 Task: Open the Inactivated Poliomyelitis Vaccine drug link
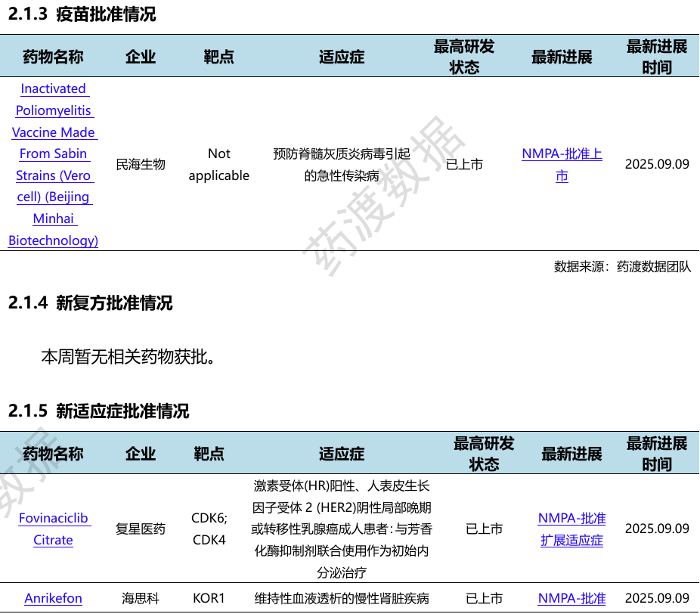pyautogui.click(x=53, y=164)
